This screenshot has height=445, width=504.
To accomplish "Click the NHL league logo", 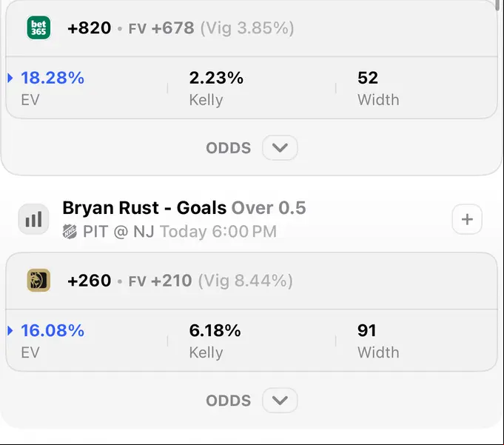I will pyautogui.click(x=70, y=232).
